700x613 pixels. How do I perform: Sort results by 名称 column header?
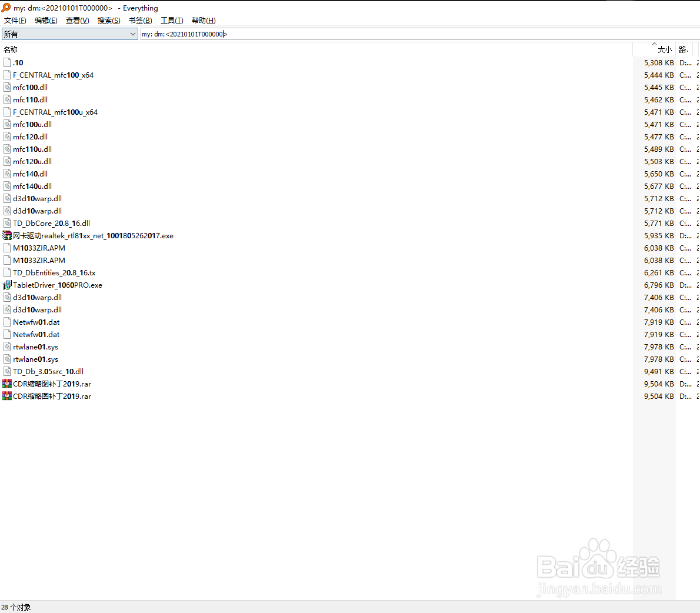coord(316,49)
